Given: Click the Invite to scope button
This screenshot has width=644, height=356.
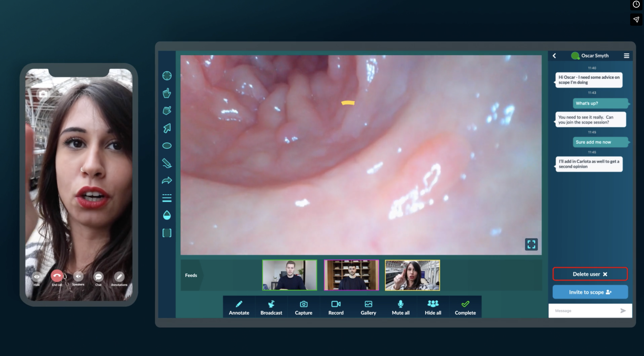Looking at the screenshot, I should 590,292.
